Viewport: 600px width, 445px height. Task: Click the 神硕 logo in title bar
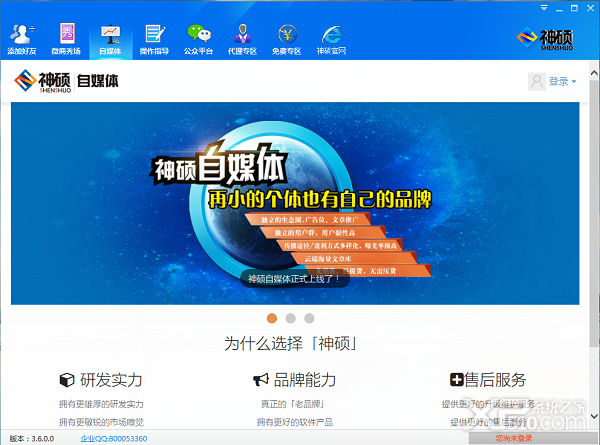click(x=545, y=39)
